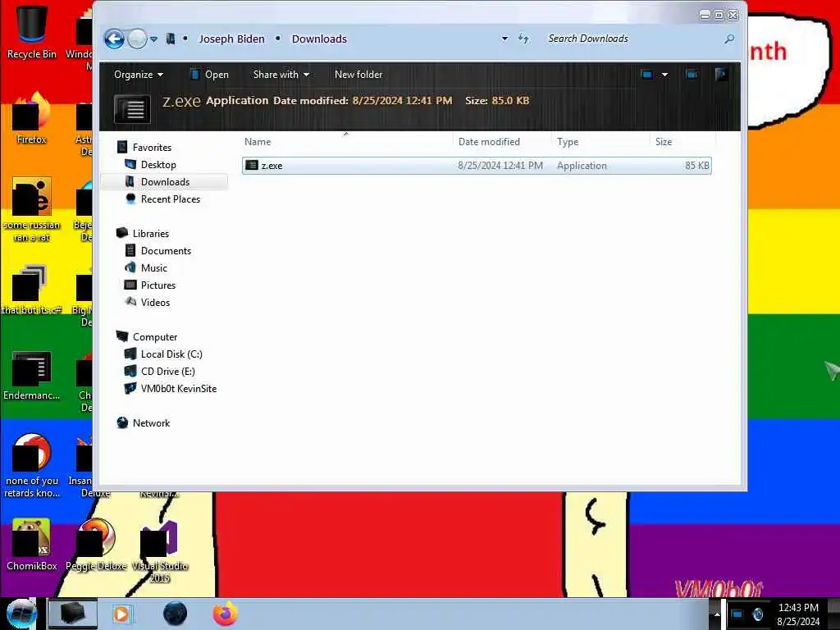840x630 pixels.
Task: Select the z.exe file row
Action: pyautogui.click(x=477, y=166)
